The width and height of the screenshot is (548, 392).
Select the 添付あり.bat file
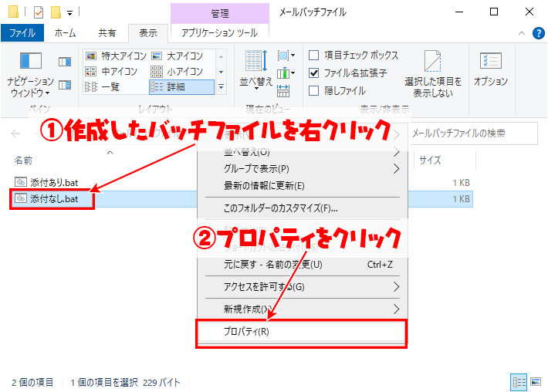pos(54,182)
